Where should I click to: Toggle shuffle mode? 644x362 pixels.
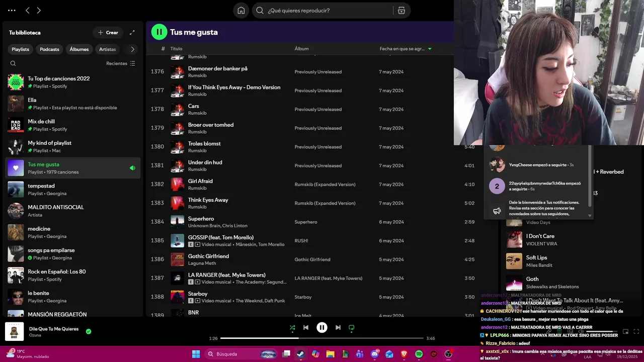292,327
